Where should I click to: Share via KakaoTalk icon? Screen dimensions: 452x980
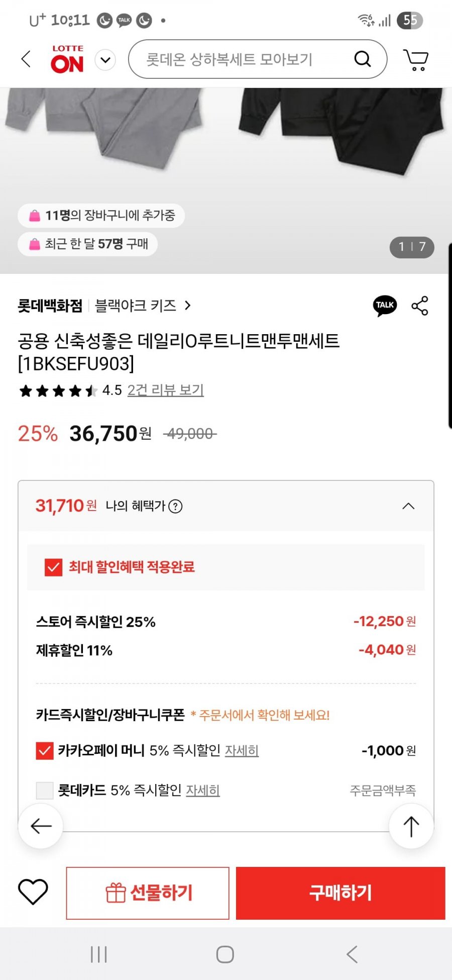(x=385, y=306)
